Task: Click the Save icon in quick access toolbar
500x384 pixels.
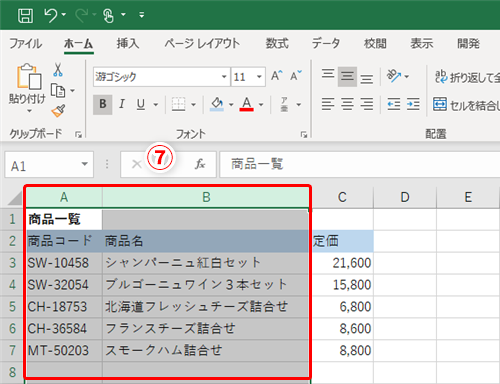Action: click(25, 15)
